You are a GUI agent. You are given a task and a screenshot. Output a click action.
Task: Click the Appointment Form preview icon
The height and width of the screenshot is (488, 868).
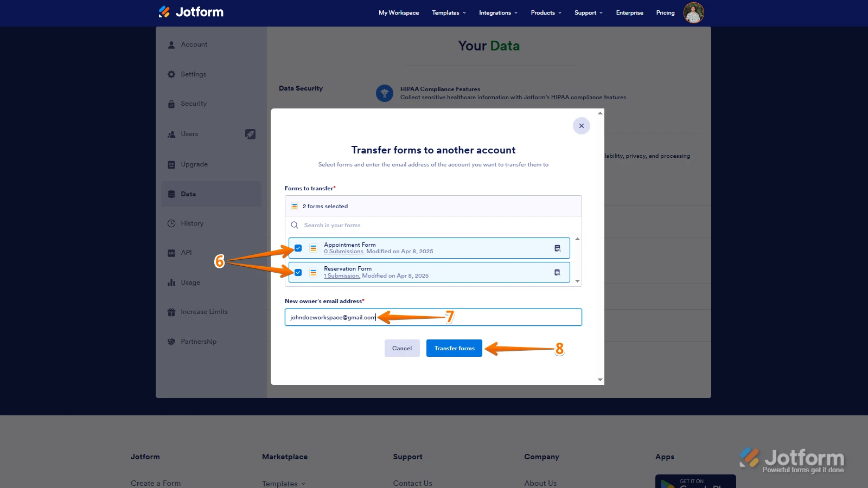coord(557,248)
